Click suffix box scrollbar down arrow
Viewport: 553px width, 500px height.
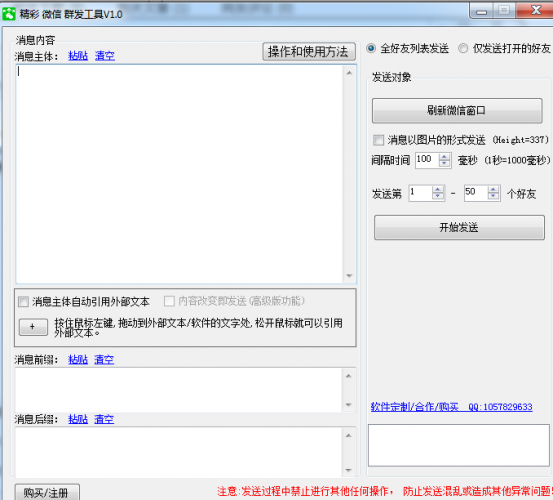point(348,470)
